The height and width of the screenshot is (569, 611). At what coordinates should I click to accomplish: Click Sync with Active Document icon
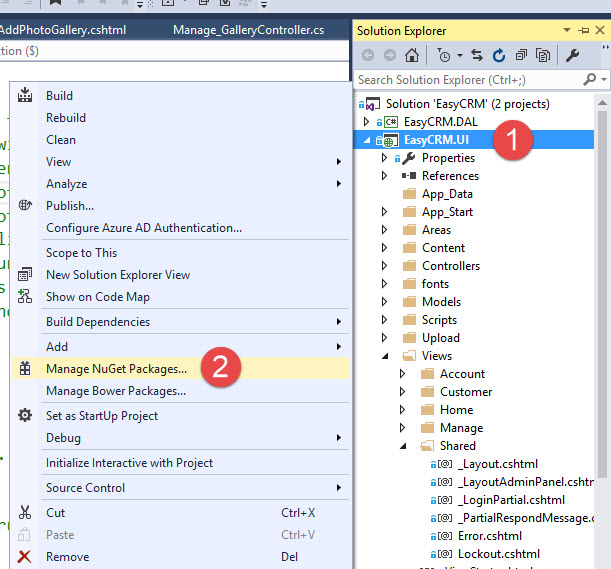(x=477, y=55)
